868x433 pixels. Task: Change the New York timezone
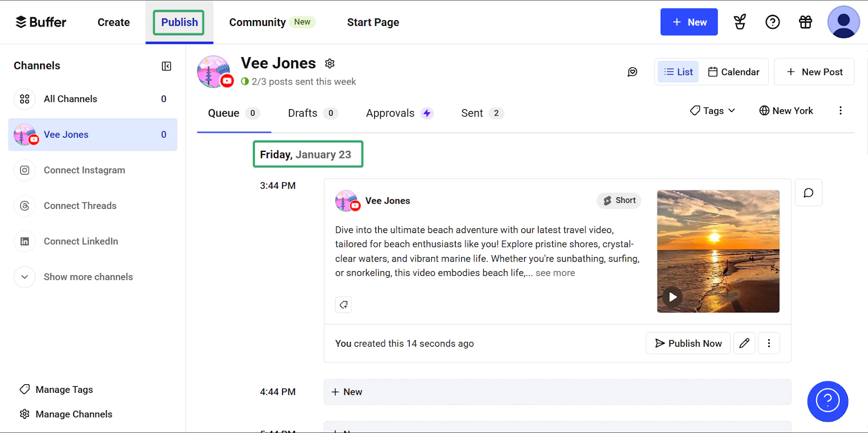pyautogui.click(x=786, y=111)
